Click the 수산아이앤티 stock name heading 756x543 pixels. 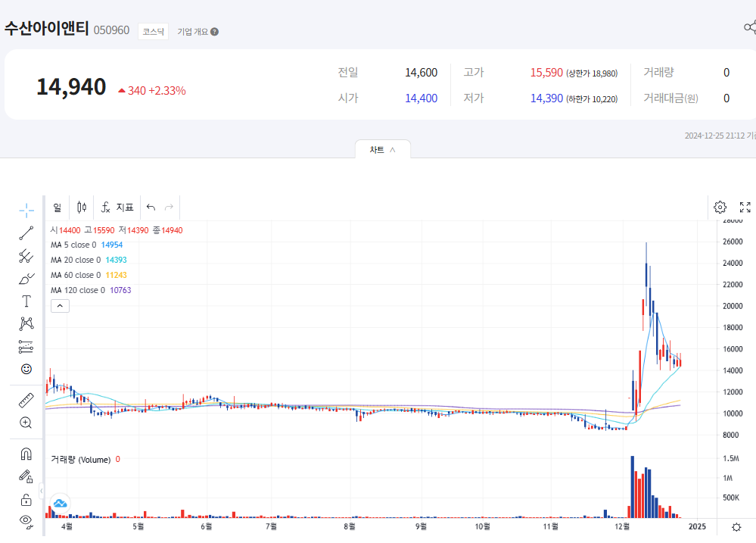coord(47,28)
